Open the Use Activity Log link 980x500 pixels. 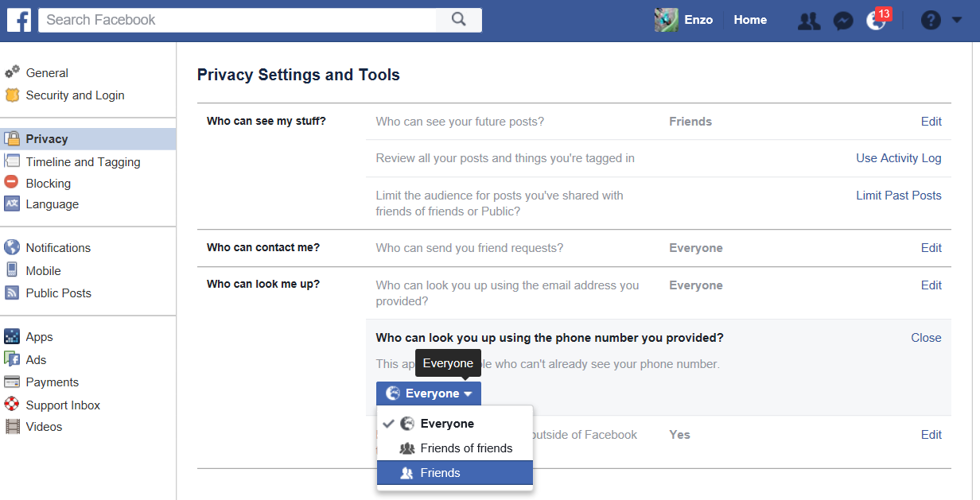[898, 158]
